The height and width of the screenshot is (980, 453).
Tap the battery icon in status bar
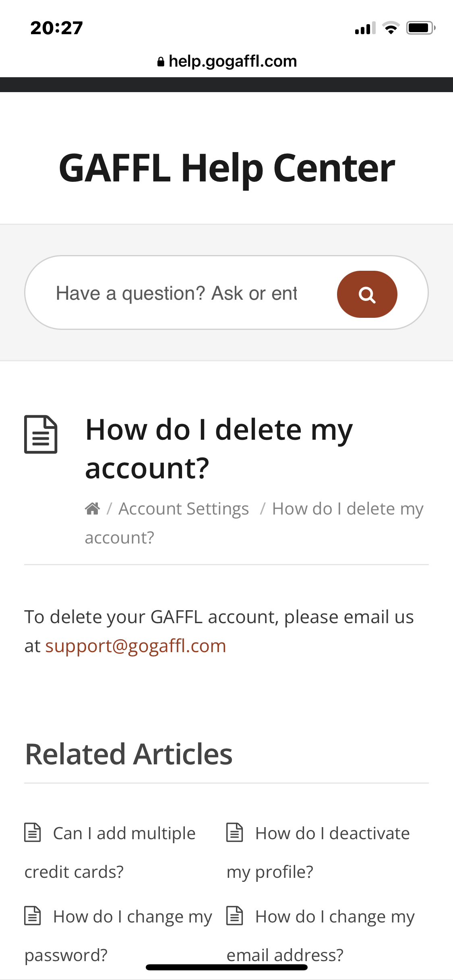(x=420, y=28)
